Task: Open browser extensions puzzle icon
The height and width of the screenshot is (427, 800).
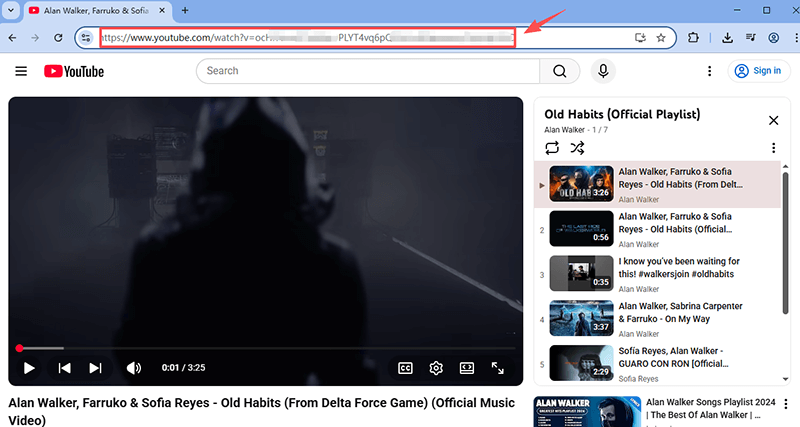Action: (x=693, y=38)
